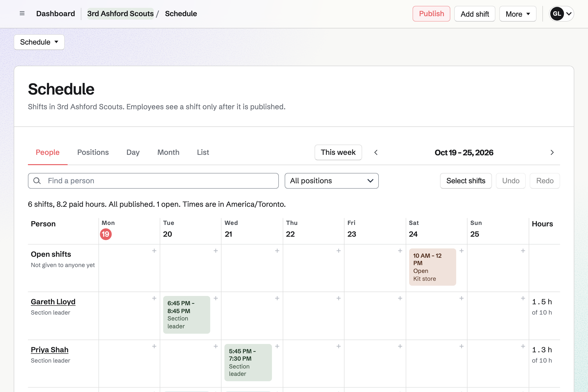Viewport: 588px width, 392px height.
Task: Click Select shifts button
Action: (466, 181)
